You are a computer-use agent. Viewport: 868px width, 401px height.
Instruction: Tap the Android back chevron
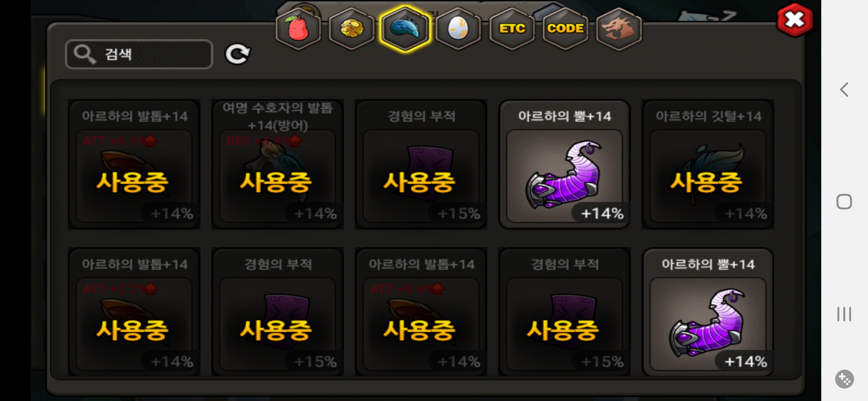[x=844, y=89]
